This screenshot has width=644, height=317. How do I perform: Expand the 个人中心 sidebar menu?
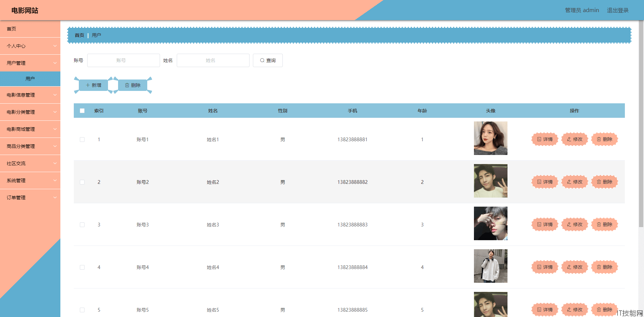[x=30, y=46]
